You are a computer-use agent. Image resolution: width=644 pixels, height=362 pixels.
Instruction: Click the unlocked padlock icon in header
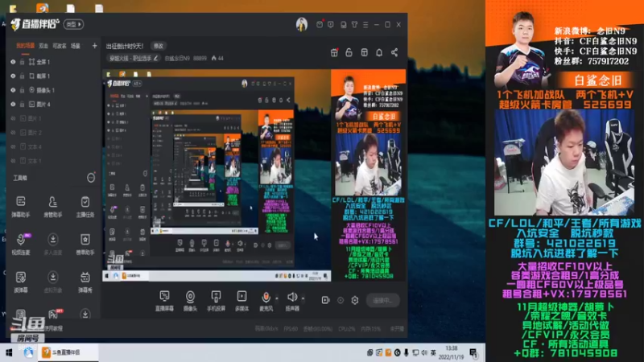(x=349, y=52)
